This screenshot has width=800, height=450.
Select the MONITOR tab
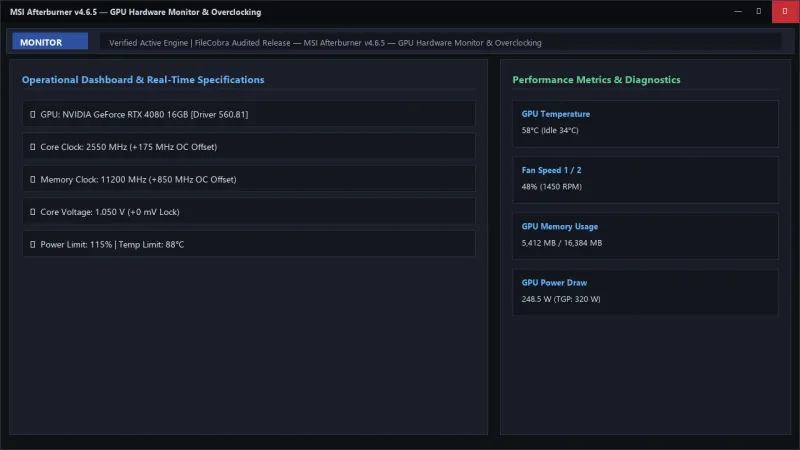pos(50,42)
